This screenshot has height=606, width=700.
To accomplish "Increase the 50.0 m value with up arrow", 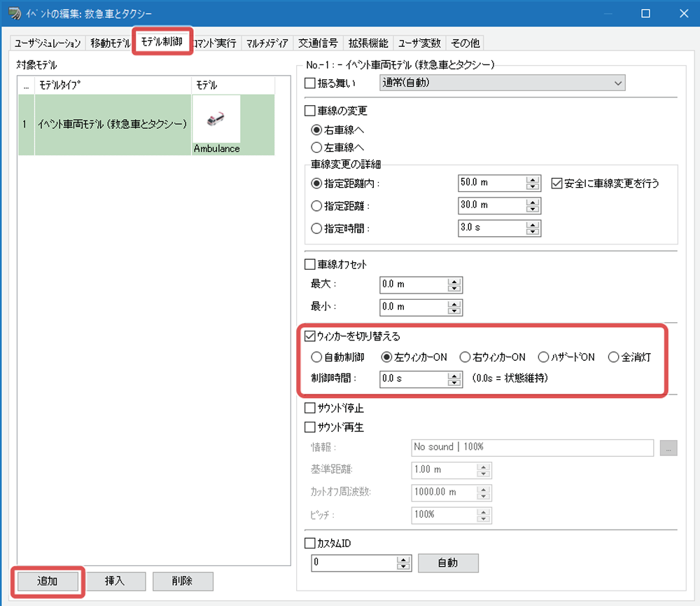I will coord(533,179).
